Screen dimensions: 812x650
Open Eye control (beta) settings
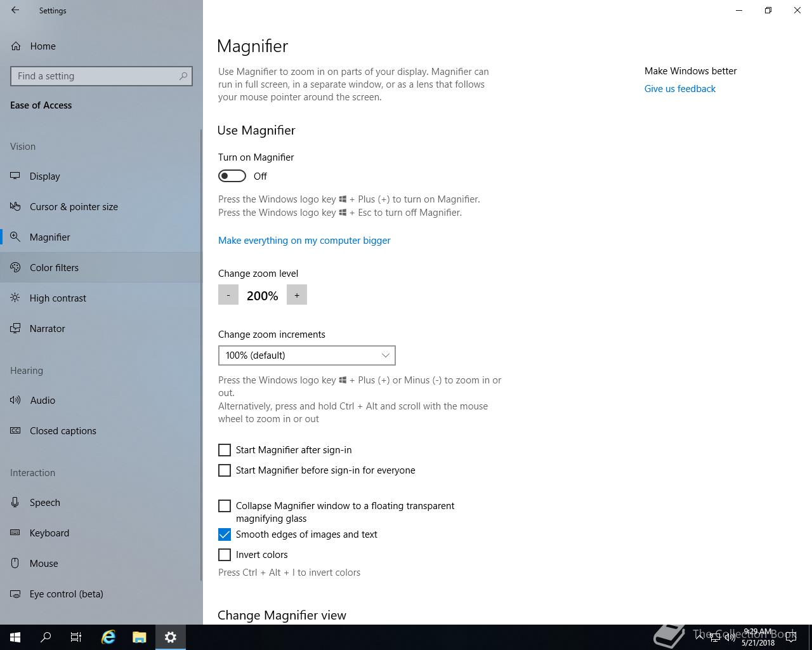coord(101,594)
